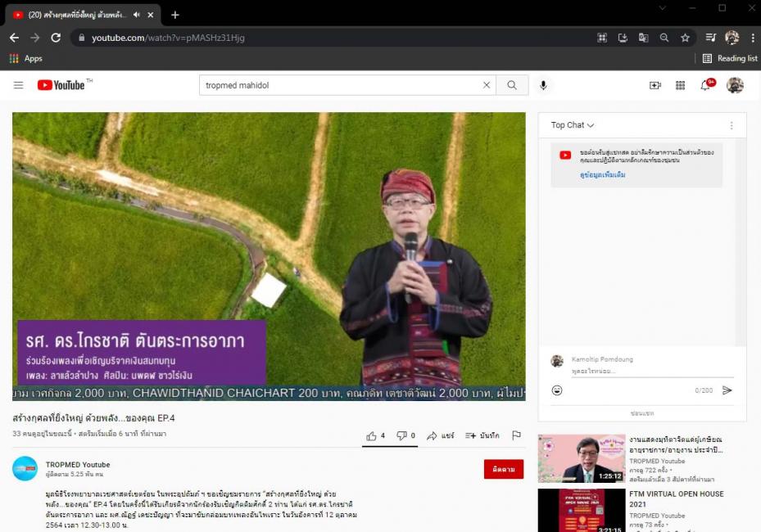The width and height of the screenshot is (761, 532).
Task: Close the YouTube browser tab
Action: [x=151, y=15]
